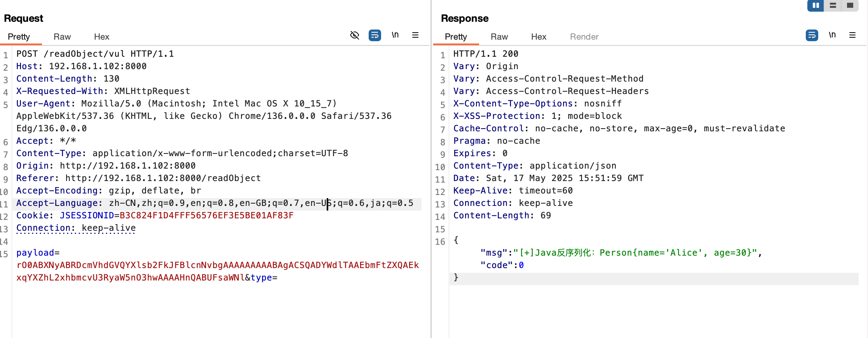
Task: Switch to Request Raw tab
Action: tap(62, 37)
